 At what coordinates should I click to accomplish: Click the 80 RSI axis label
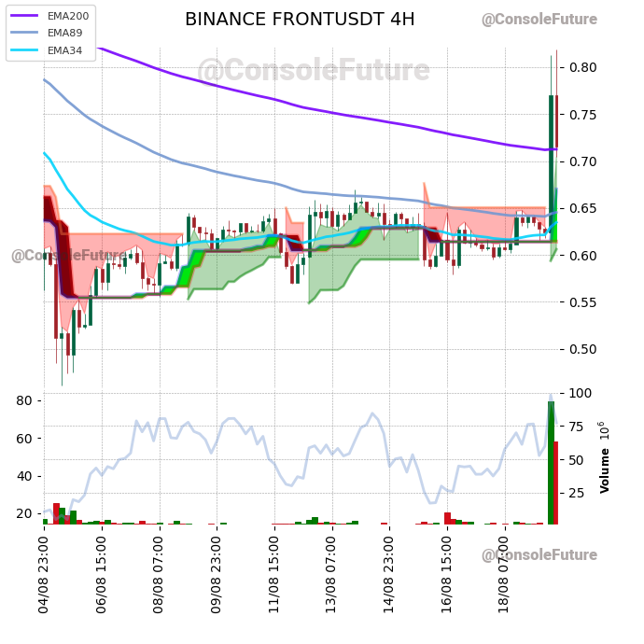tap(24, 400)
